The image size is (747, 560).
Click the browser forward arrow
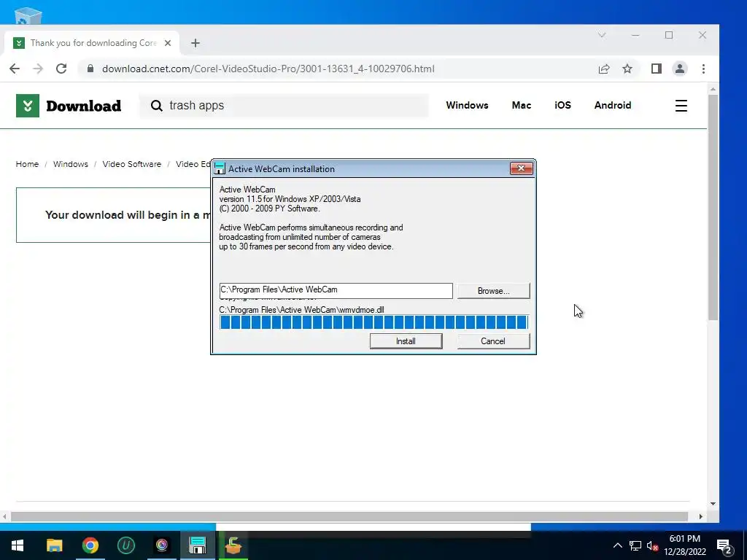tap(38, 69)
